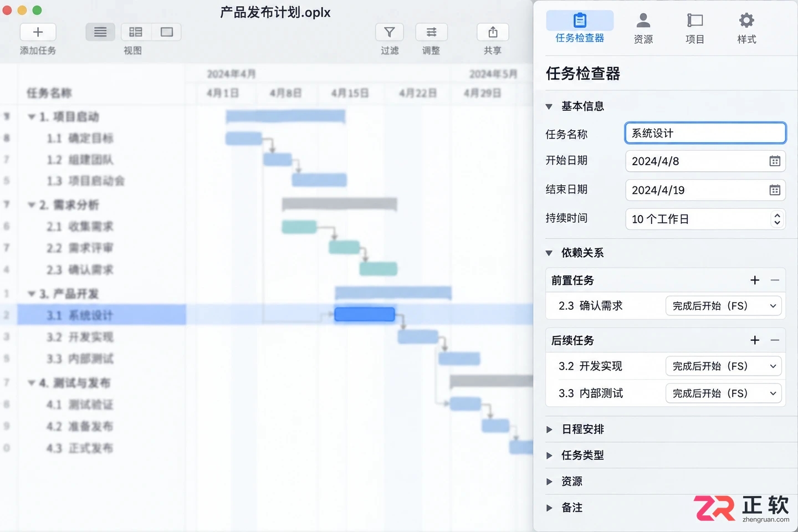Collapse the 1. 项目启动 task group triangle

pyautogui.click(x=32, y=117)
